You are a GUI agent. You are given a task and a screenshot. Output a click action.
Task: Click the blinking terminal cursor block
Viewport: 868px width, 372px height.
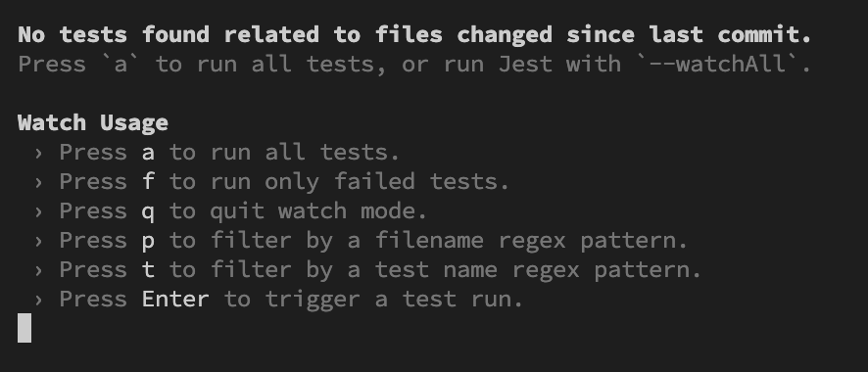24,328
